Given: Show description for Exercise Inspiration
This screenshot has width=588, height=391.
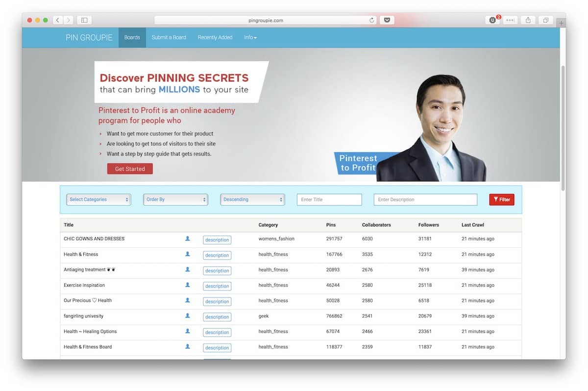Looking at the screenshot, I should pos(217,286).
